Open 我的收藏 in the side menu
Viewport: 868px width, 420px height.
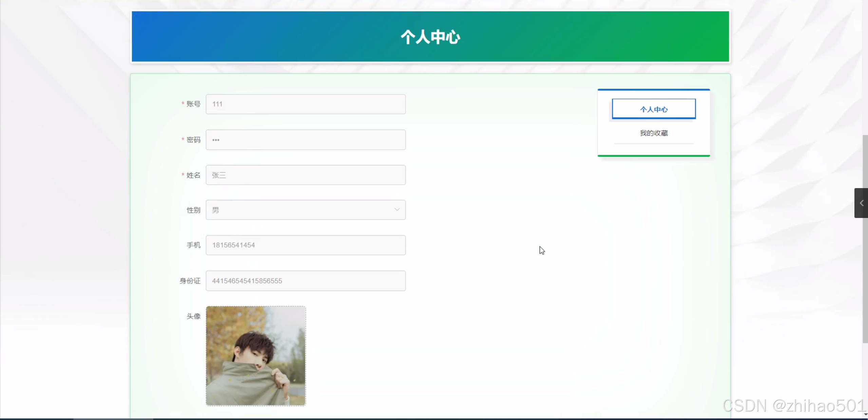[654, 133]
